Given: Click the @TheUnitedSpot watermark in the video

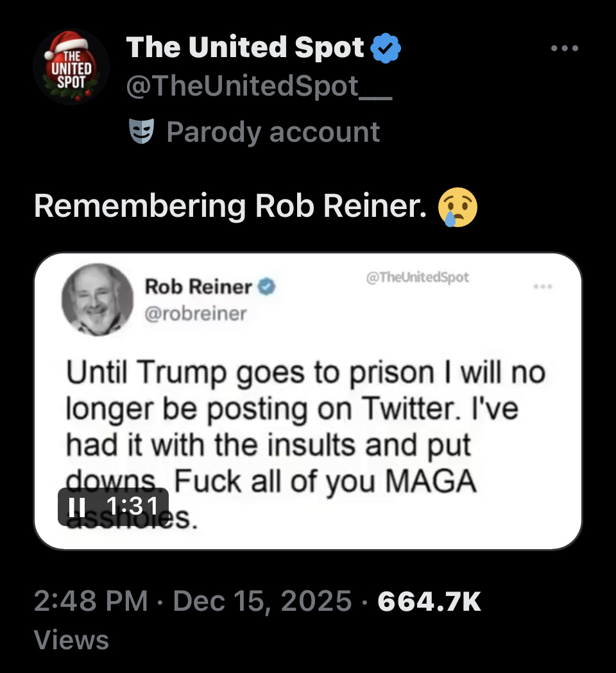Looking at the screenshot, I should pos(417,277).
